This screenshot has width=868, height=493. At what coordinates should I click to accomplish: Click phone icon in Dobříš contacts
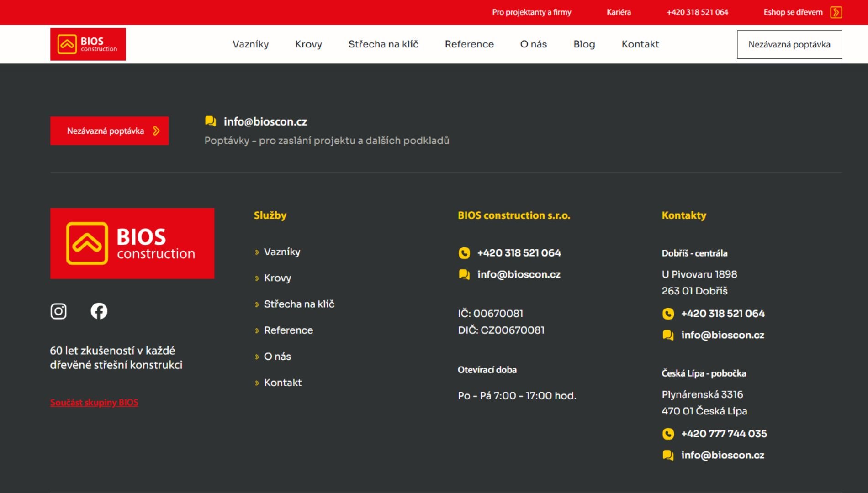[668, 314]
